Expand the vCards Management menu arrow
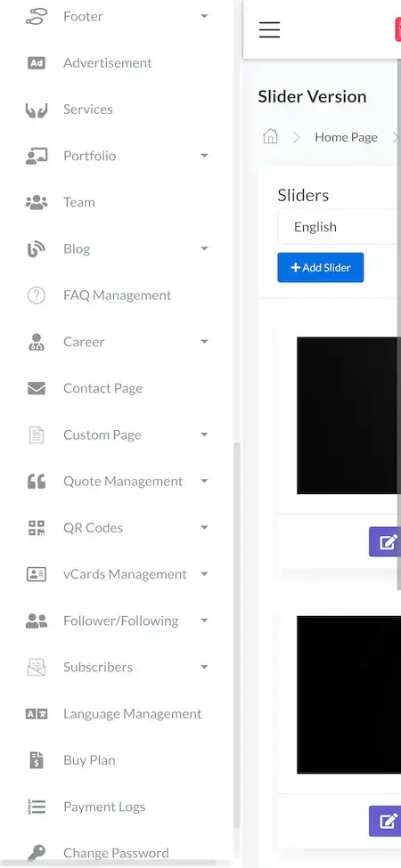401x868 pixels. 204,574
